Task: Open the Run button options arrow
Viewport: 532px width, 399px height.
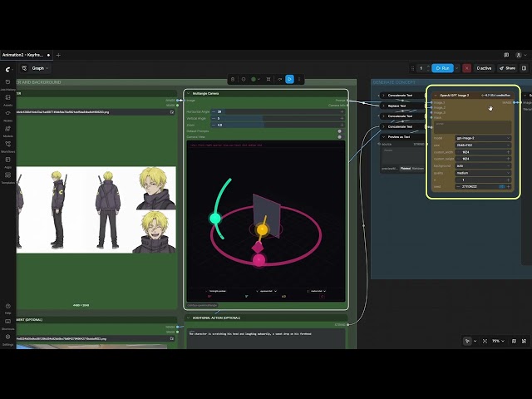Action: 456,68
